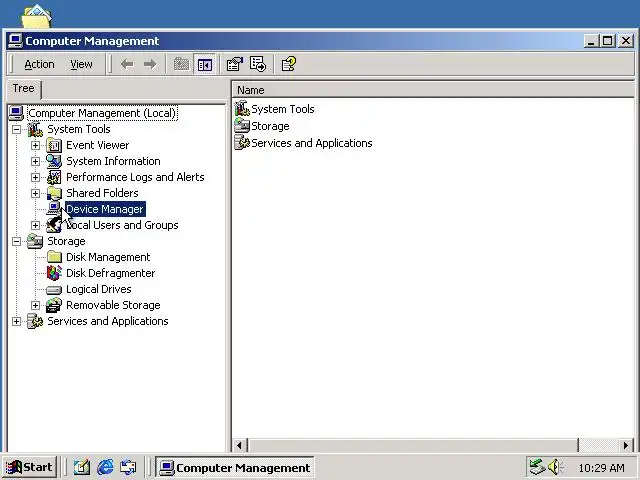Click System Tools icon in right pane
640x480 pixels.
(242, 109)
